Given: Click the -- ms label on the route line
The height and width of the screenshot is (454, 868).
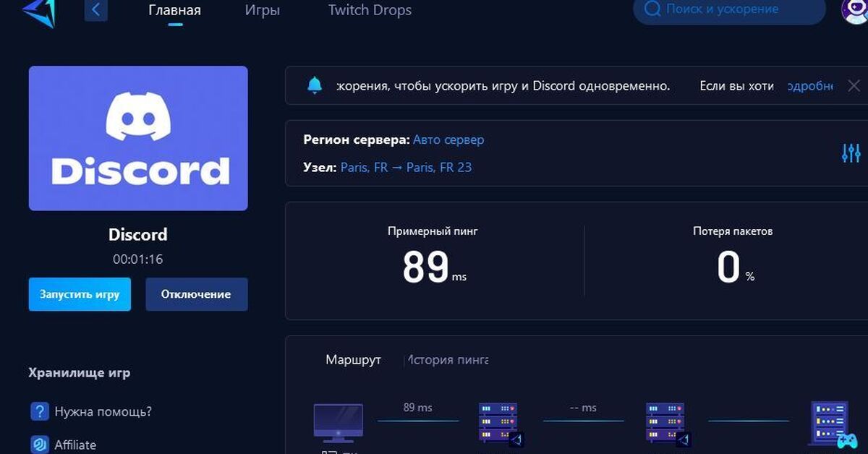Looking at the screenshot, I should point(583,408).
